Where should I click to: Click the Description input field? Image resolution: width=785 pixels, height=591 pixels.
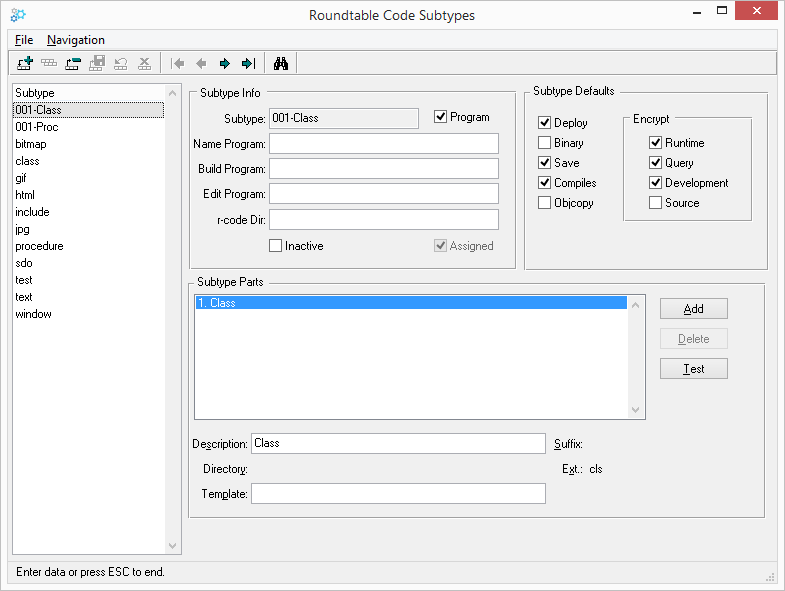pos(398,443)
